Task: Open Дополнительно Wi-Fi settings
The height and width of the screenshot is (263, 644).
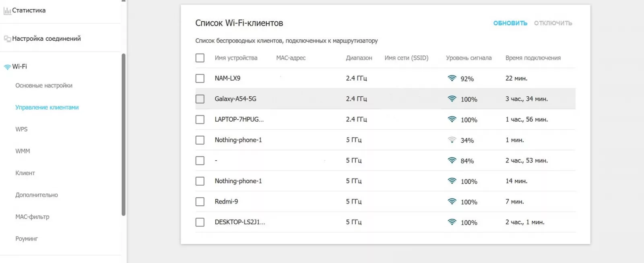Action: pyautogui.click(x=37, y=195)
